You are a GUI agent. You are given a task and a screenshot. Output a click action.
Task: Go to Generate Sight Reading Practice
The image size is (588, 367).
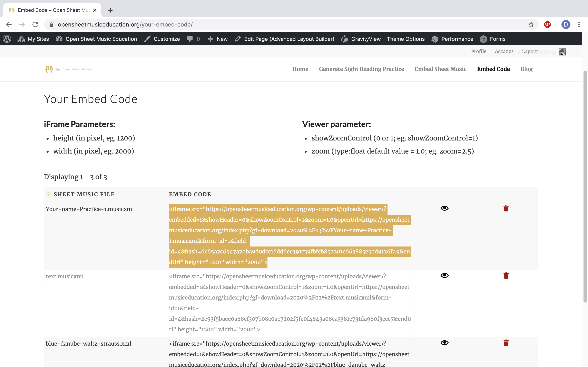(x=361, y=69)
